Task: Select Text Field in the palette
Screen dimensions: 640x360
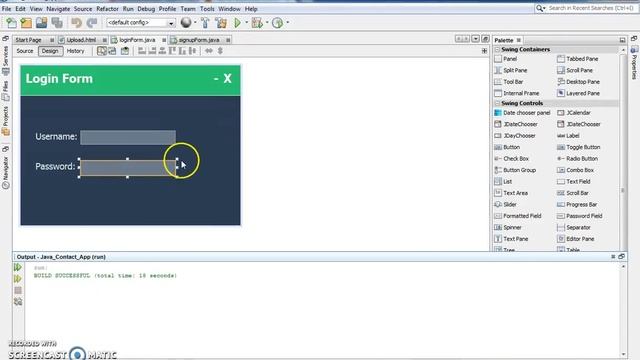Action: click(x=574, y=182)
